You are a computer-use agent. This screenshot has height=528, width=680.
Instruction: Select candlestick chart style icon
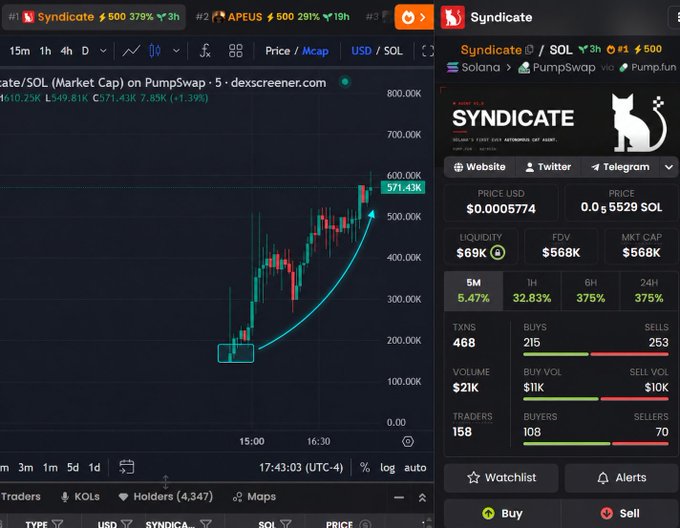155,51
